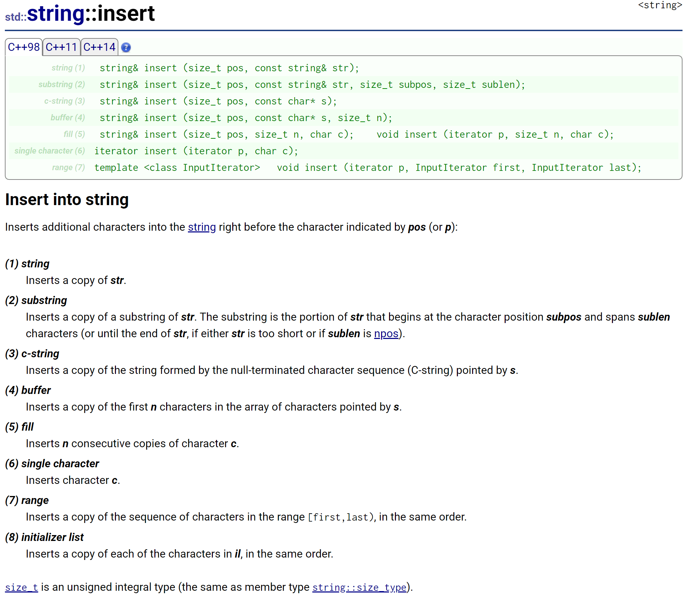The image size is (696, 616).
Task: Click the blue help question mark icon
Action: [x=126, y=47]
